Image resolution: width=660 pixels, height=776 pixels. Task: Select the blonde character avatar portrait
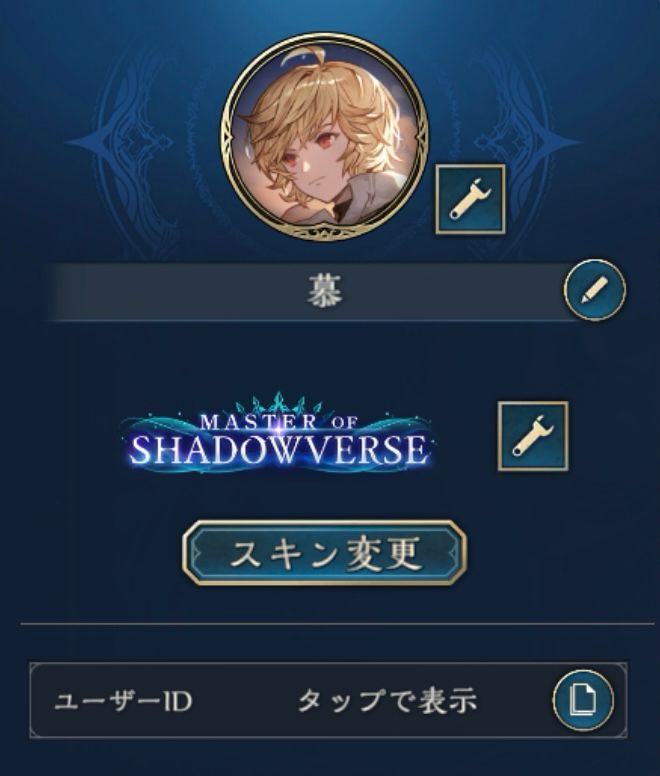pos(325,137)
